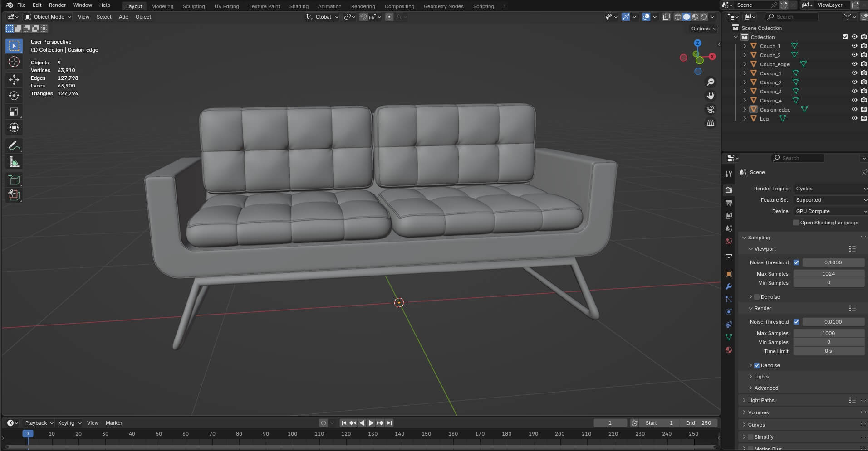Open Feature Set Supported dropdown
The height and width of the screenshot is (451, 868).
[830, 200]
